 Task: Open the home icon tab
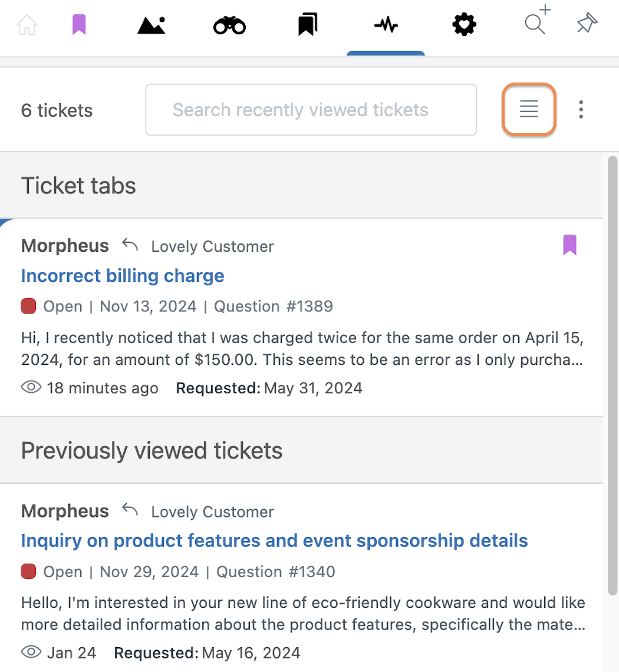(27, 25)
